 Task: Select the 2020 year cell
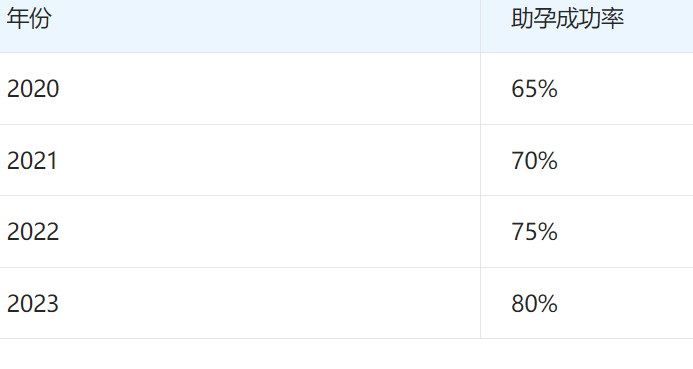(33, 89)
